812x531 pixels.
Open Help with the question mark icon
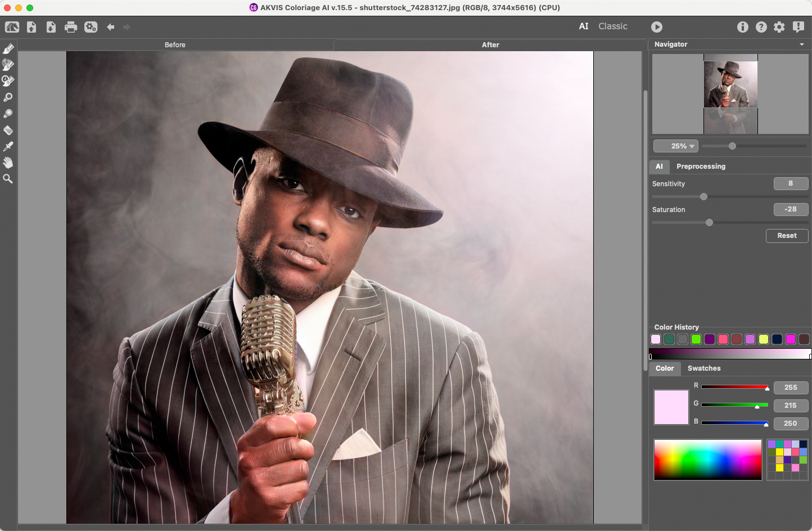coord(761,27)
